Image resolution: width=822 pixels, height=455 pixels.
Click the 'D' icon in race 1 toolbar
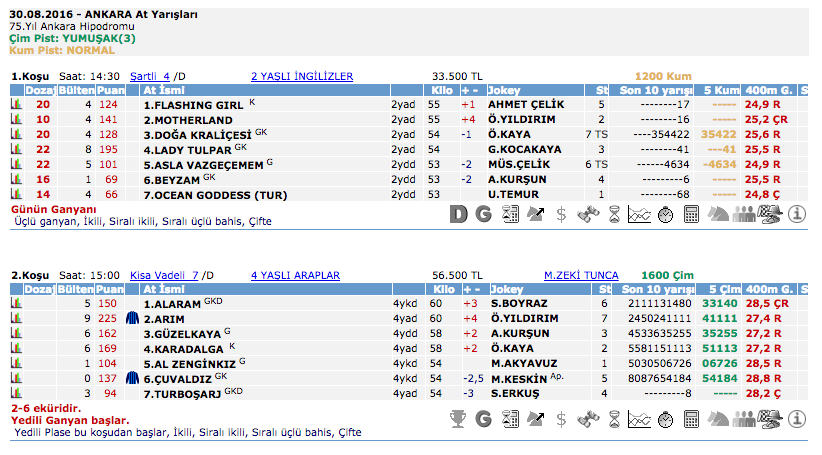coord(459,213)
